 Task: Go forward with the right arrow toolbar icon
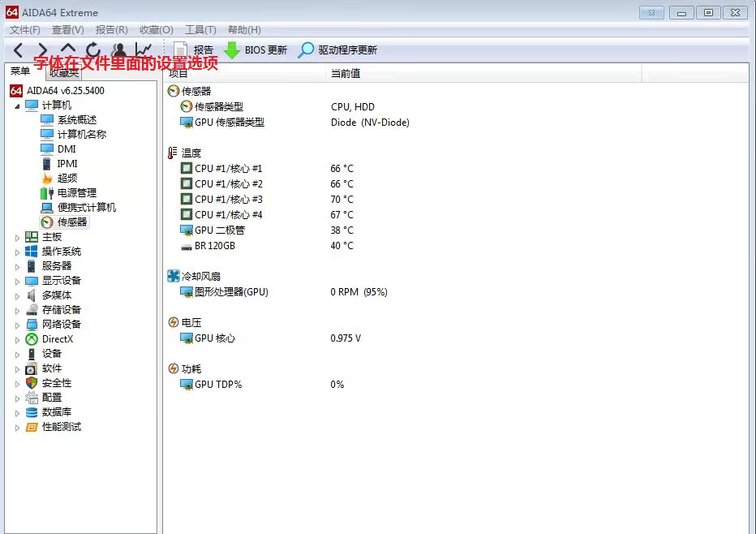click(x=42, y=50)
